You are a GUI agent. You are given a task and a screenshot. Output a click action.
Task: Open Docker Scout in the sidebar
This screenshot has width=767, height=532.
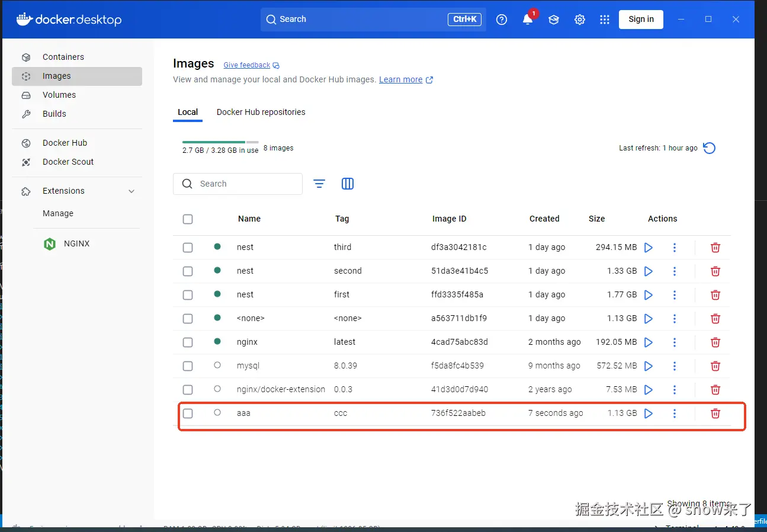(x=77, y=162)
